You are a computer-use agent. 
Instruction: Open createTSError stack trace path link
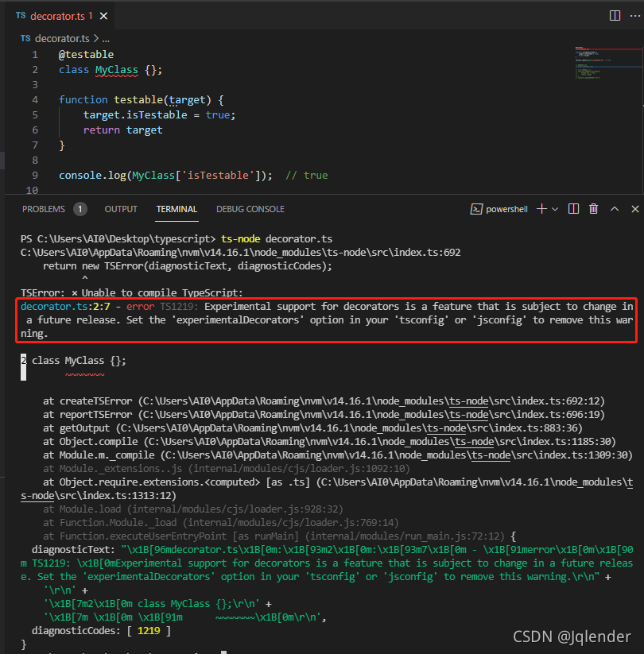(x=371, y=401)
